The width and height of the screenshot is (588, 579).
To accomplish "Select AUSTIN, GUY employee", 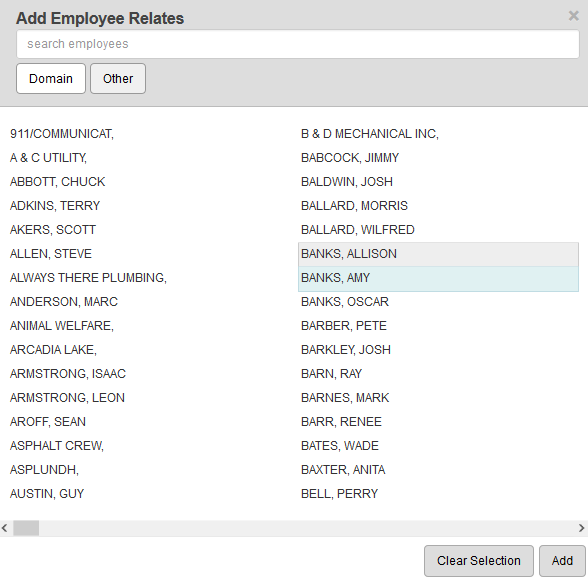I will [47, 494].
